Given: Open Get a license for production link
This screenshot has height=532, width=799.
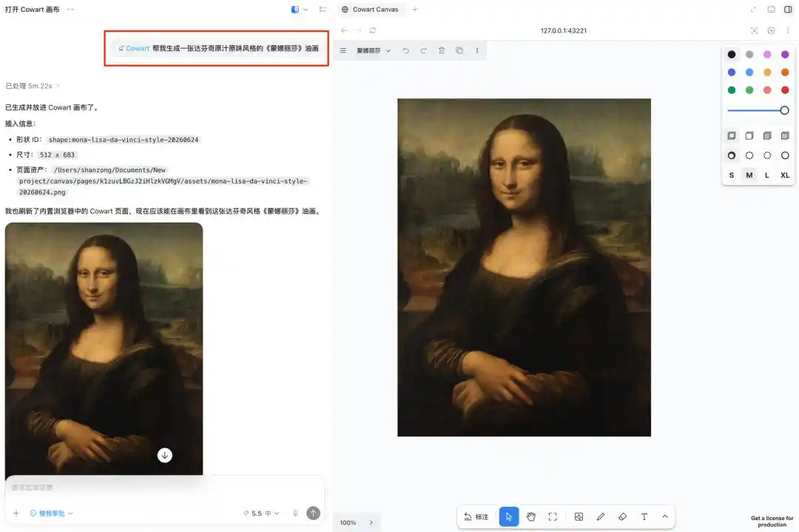Looking at the screenshot, I should [x=772, y=522].
